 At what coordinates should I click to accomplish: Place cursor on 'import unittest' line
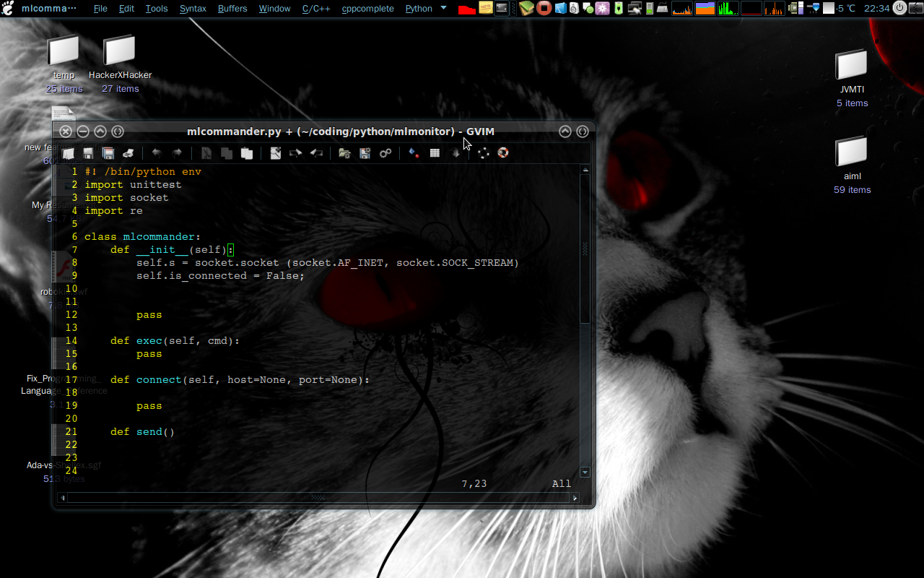click(x=133, y=185)
